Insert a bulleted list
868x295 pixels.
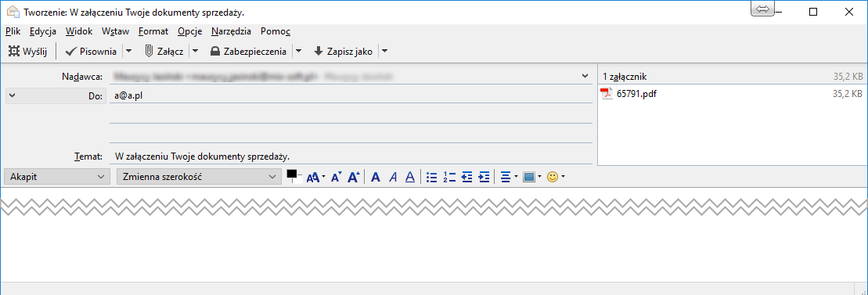click(x=432, y=177)
